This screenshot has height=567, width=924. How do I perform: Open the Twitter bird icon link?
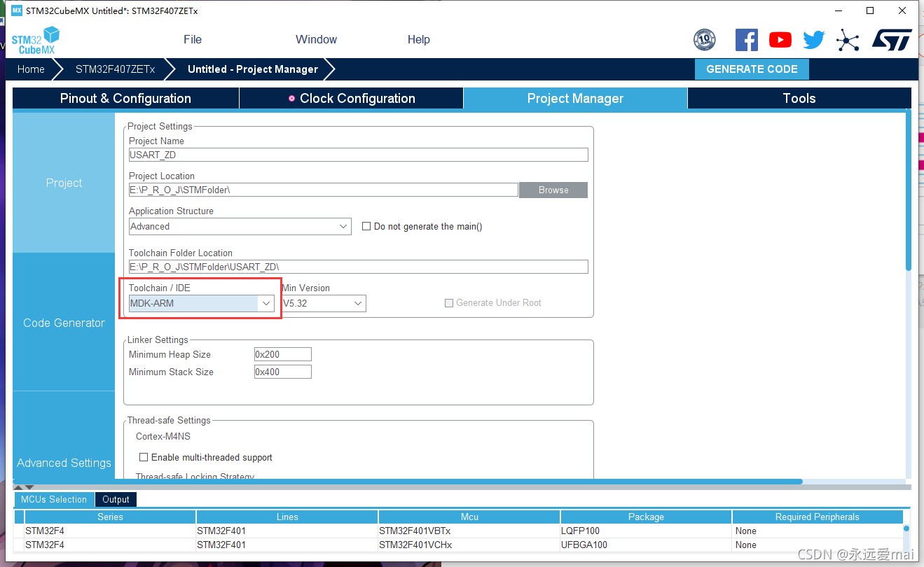tap(813, 40)
